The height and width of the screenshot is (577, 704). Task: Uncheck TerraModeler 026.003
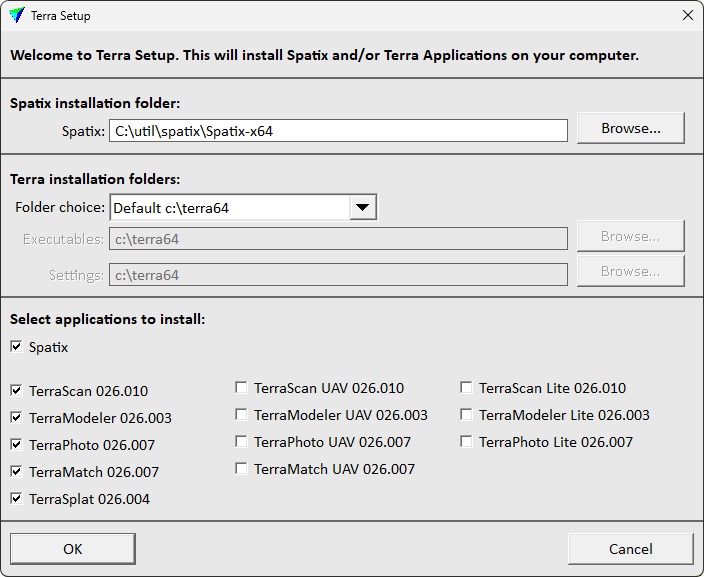pos(16,418)
